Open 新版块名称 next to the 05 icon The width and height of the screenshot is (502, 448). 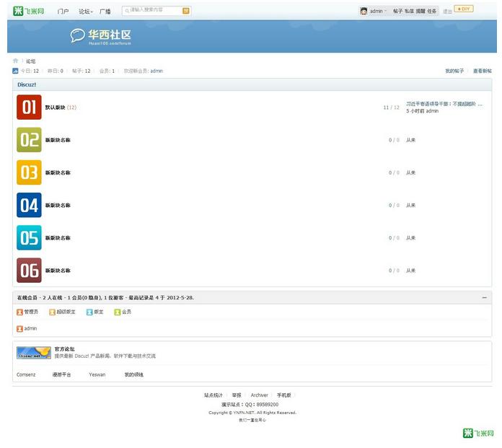[x=58, y=238]
